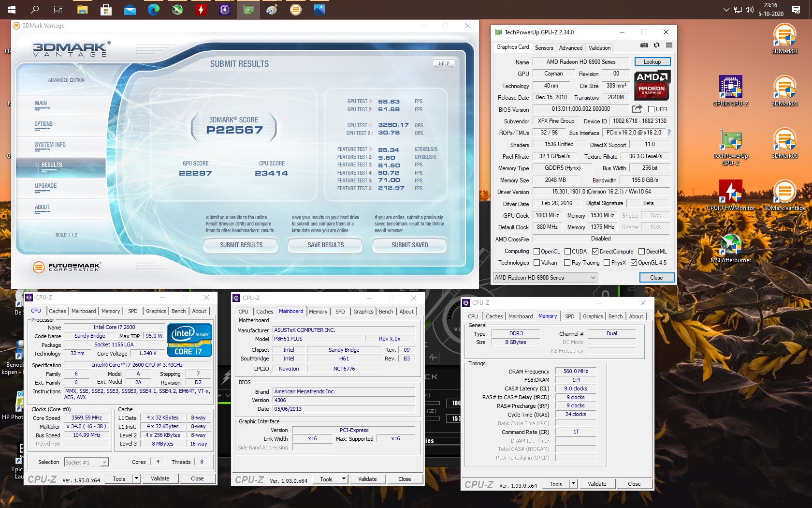The width and height of the screenshot is (812, 508).
Task: Open the HWMonitor lightning taskbar icon
Action: [201, 9]
